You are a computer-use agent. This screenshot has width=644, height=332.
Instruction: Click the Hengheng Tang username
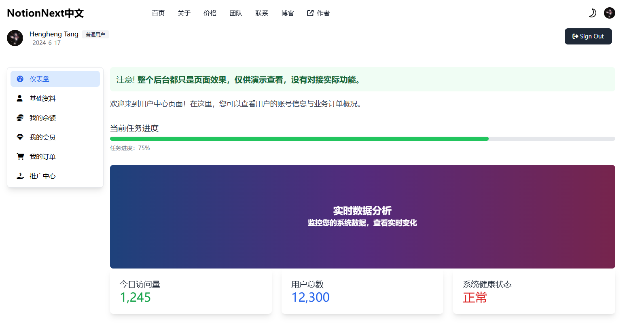tap(54, 34)
